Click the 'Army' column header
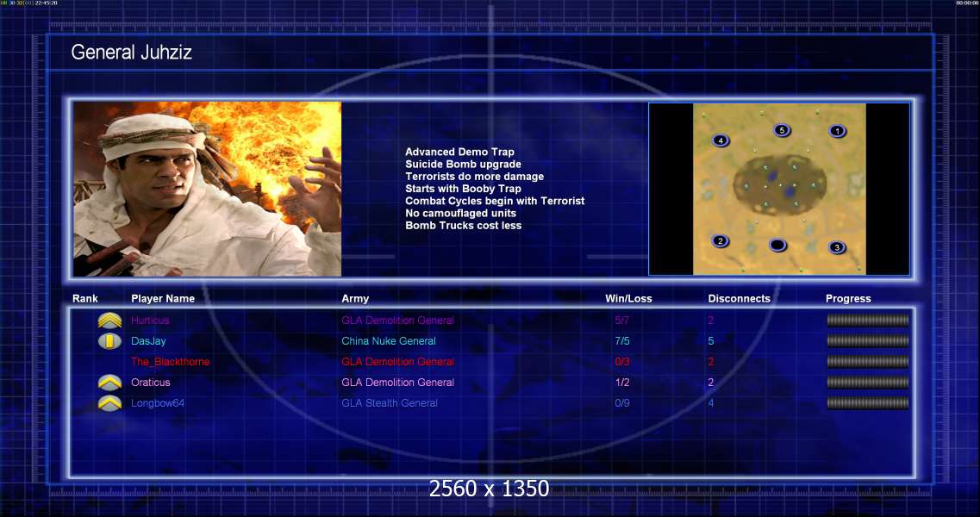Viewport: 980px width, 517px height. point(355,299)
